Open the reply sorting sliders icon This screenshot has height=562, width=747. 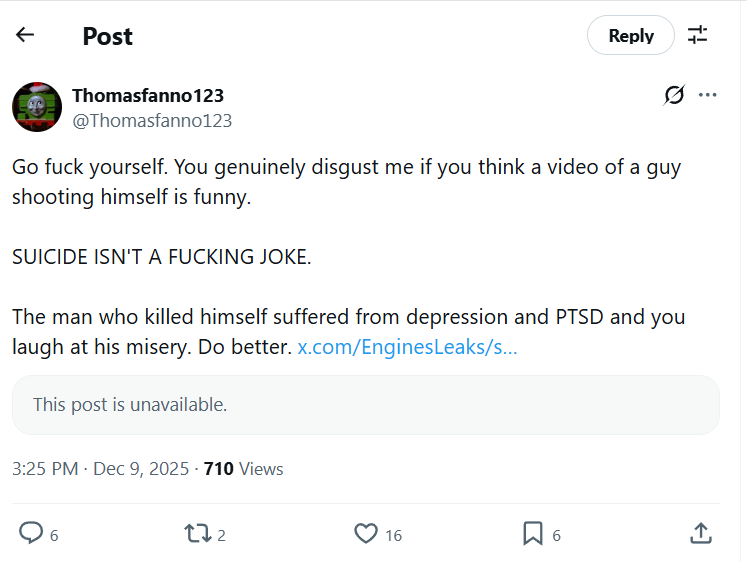pyautogui.click(x=698, y=35)
